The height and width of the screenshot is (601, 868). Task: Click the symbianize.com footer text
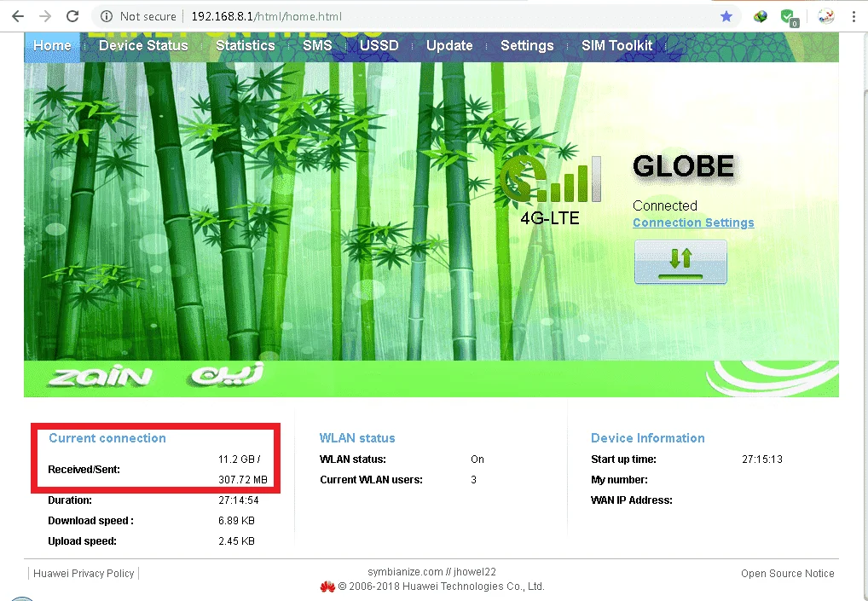point(431,572)
